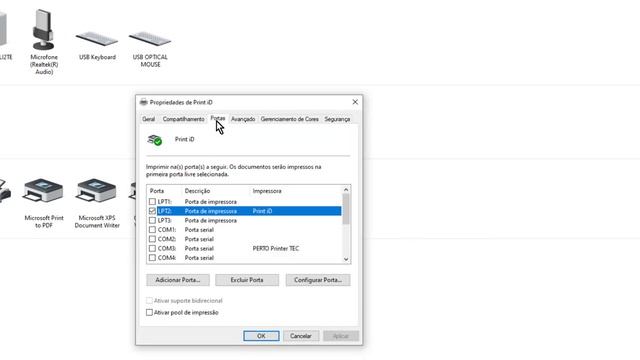
Task: Uncheck the LPT2 port checkbox
Action: (x=152, y=211)
